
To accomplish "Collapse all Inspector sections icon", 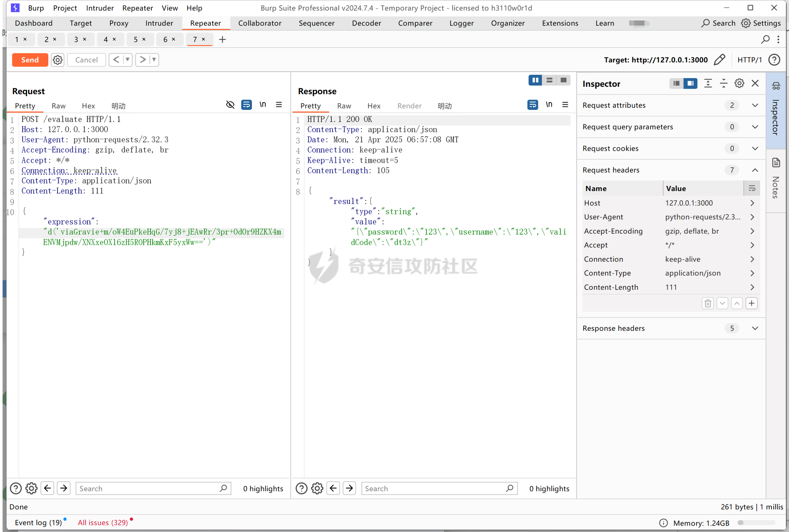I will 724,83.
